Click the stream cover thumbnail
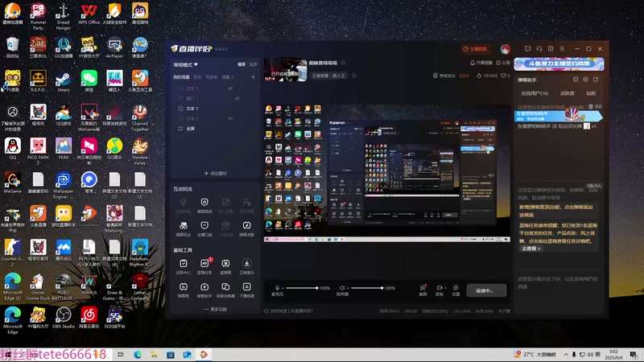The image size is (644, 362). pos(285,69)
